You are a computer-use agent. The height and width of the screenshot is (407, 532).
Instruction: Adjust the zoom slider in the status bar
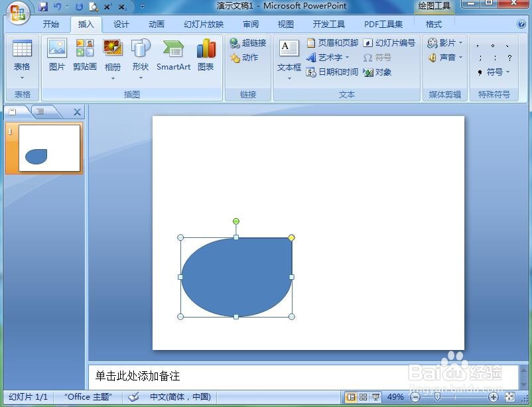click(x=438, y=396)
